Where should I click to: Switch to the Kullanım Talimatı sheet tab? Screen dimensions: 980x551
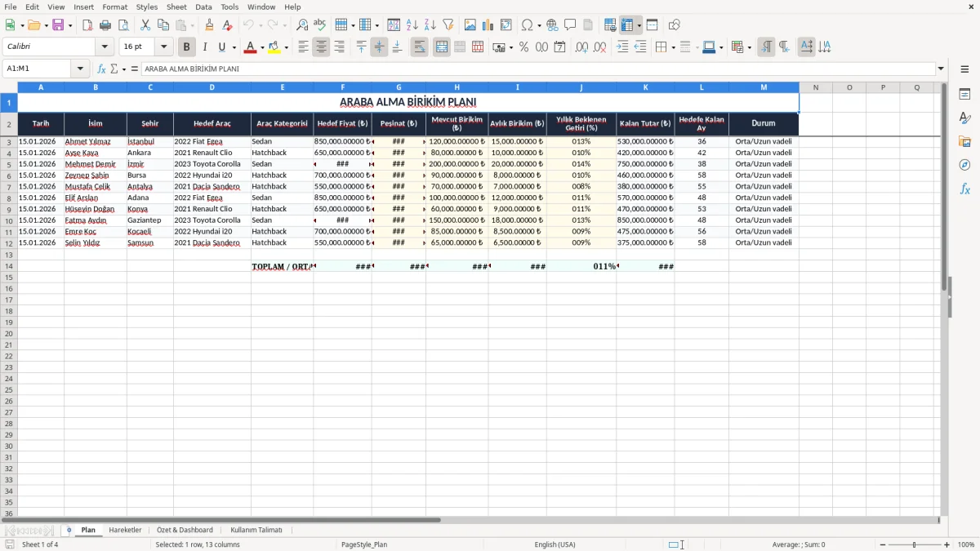click(256, 530)
